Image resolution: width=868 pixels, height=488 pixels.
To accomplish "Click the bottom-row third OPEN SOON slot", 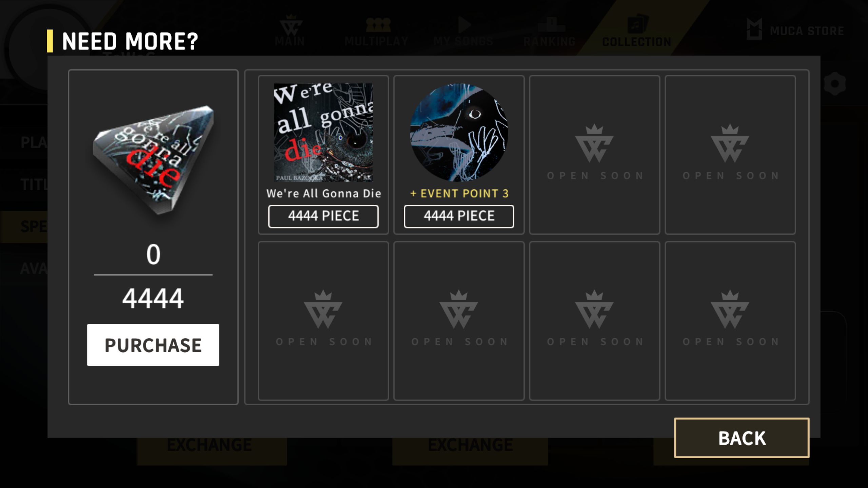I will click(594, 321).
